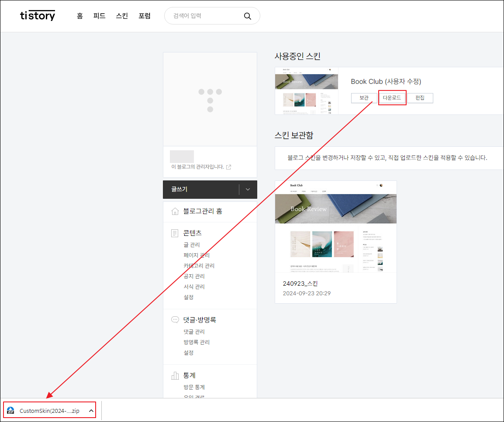Expand the 글쓰기 dropdown arrow

248,189
